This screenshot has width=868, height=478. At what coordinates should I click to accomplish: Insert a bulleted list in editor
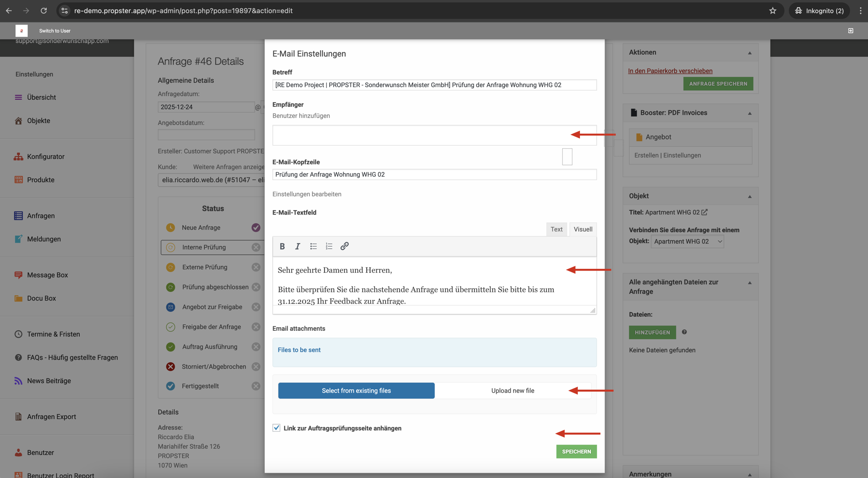[x=313, y=246]
